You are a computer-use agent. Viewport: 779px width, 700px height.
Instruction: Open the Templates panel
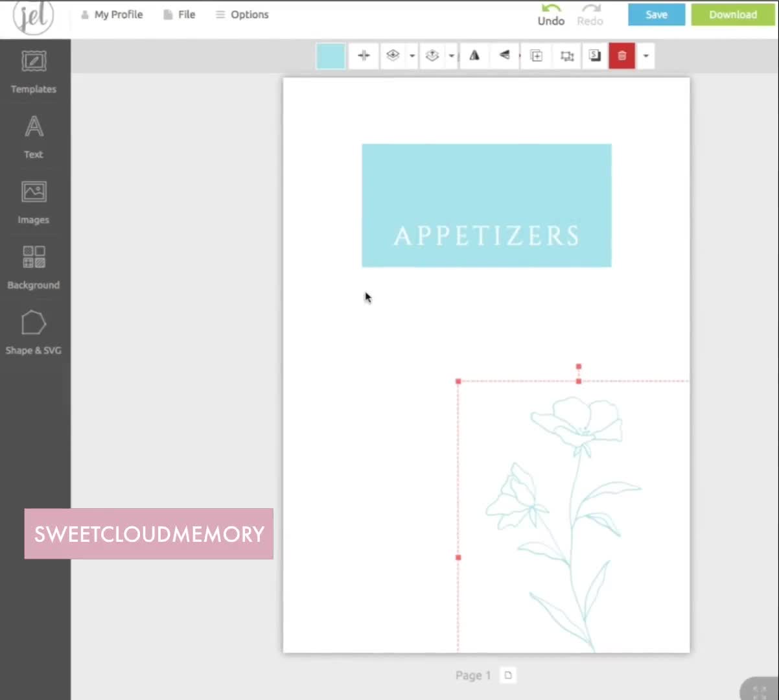pyautogui.click(x=33, y=71)
